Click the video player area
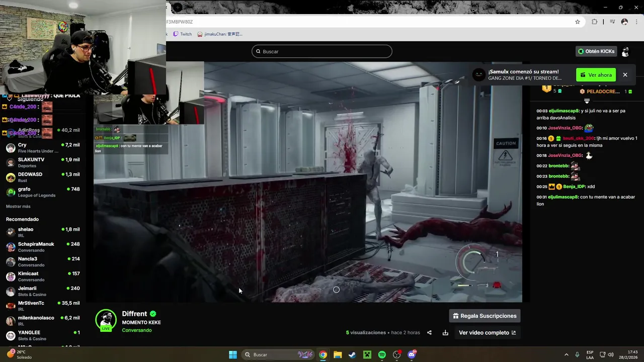Screen dimensions: 644x362 point(308,182)
